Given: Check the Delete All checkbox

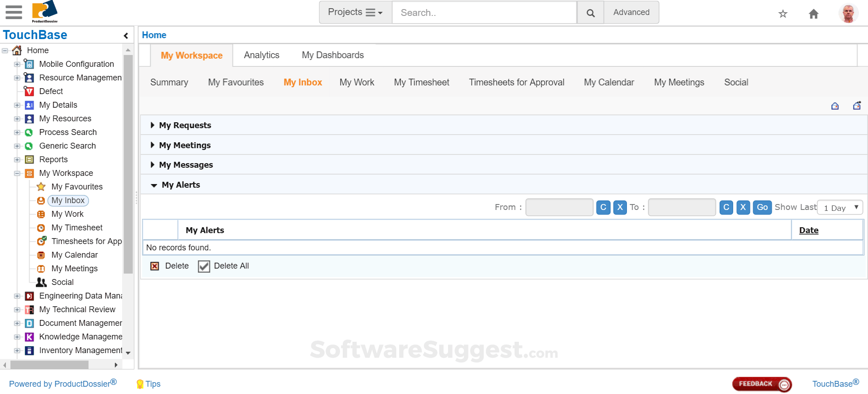Looking at the screenshot, I should click(x=204, y=266).
